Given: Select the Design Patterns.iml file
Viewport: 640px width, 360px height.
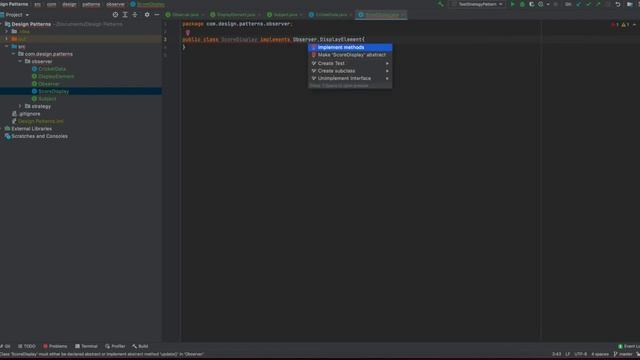Looking at the screenshot, I should click(40, 121).
